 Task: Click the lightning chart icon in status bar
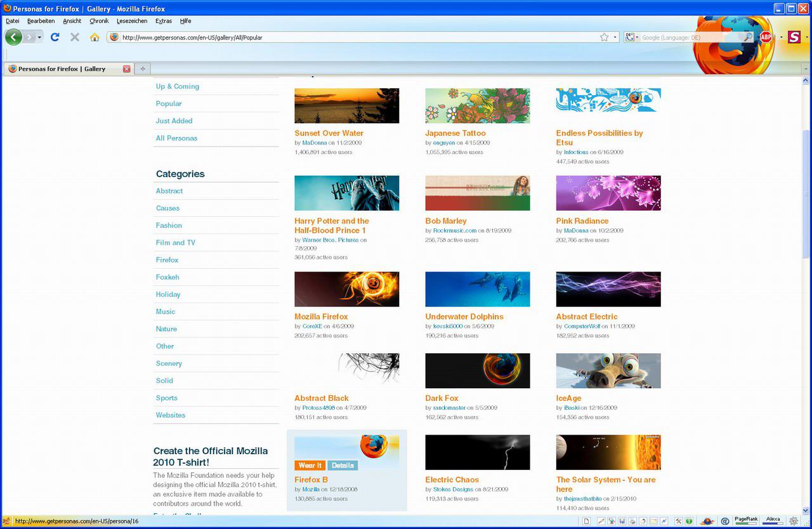coord(664,521)
